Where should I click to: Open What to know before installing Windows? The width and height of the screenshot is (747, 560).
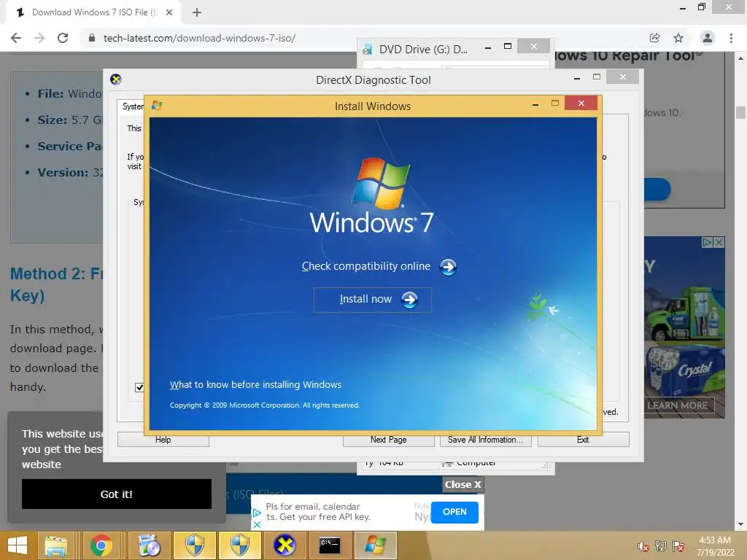point(255,384)
